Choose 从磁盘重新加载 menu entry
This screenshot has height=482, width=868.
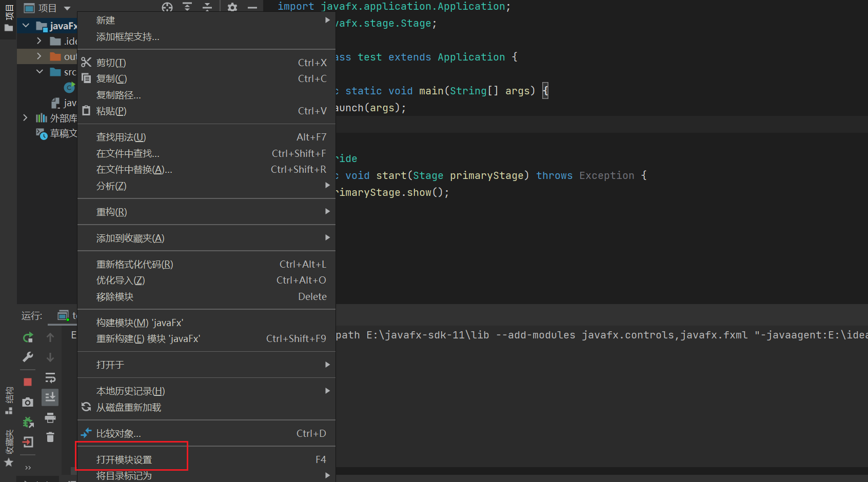[x=206, y=407]
